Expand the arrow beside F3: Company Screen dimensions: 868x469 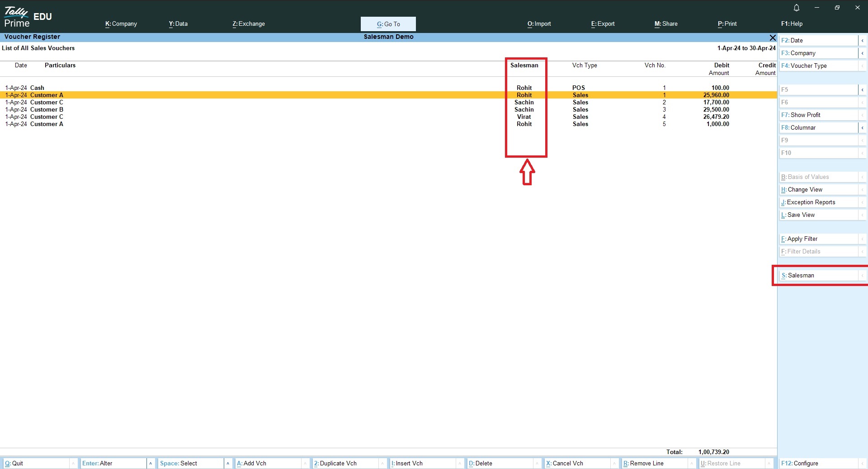coord(862,53)
